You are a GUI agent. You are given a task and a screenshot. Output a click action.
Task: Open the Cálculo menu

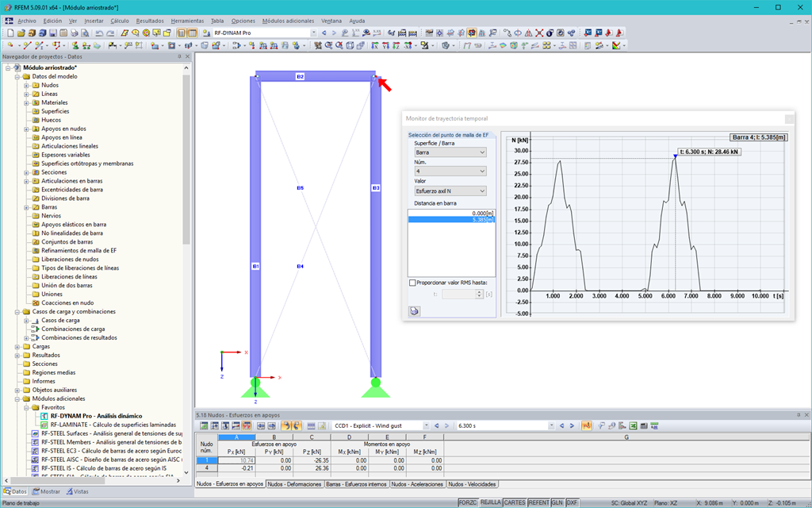coord(120,21)
